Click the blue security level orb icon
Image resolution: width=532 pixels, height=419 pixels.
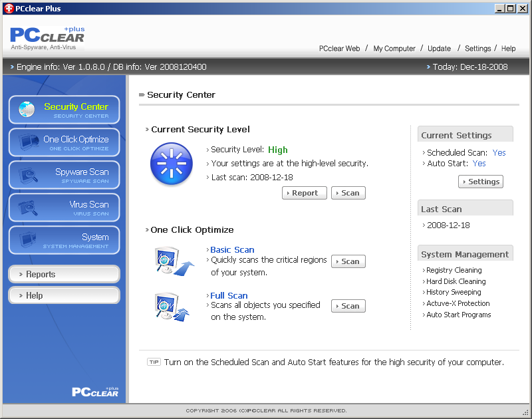click(x=172, y=164)
